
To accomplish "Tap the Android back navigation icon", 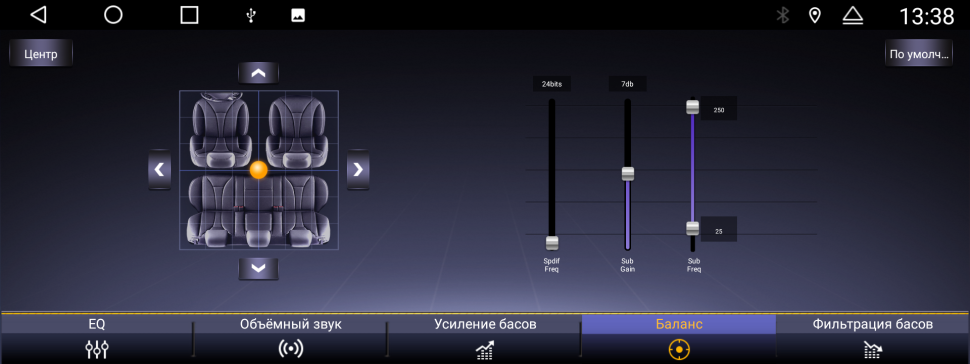I will point(38,15).
